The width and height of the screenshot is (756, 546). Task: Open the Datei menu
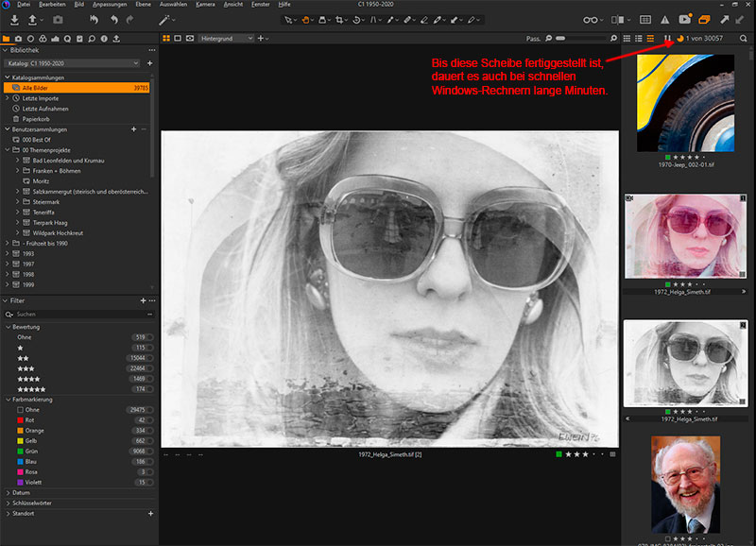tap(23, 5)
